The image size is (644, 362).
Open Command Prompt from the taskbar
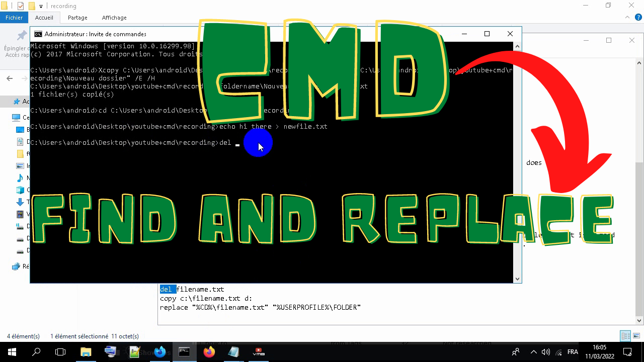point(184,352)
